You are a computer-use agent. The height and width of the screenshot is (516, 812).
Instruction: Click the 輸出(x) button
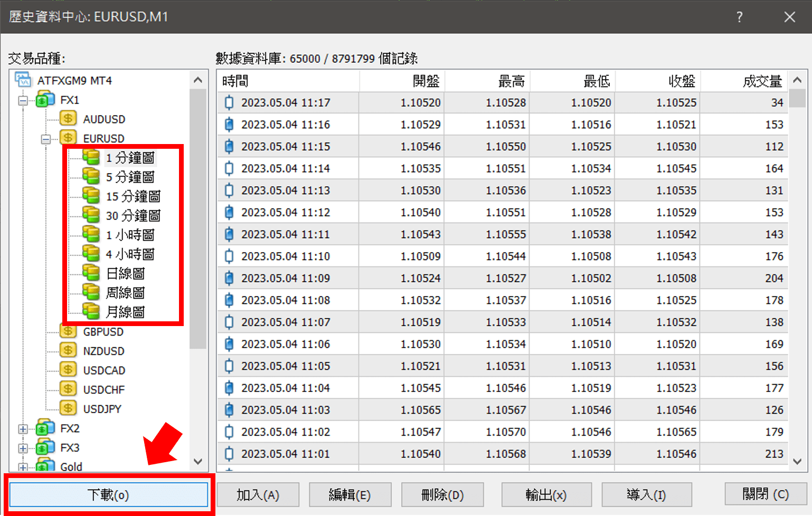click(x=546, y=494)
